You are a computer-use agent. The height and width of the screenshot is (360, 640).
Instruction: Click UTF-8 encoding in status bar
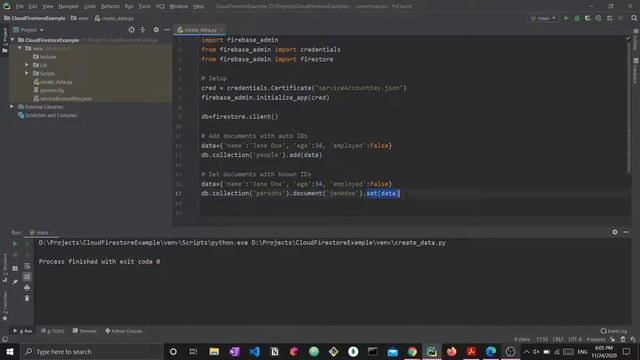575,339
